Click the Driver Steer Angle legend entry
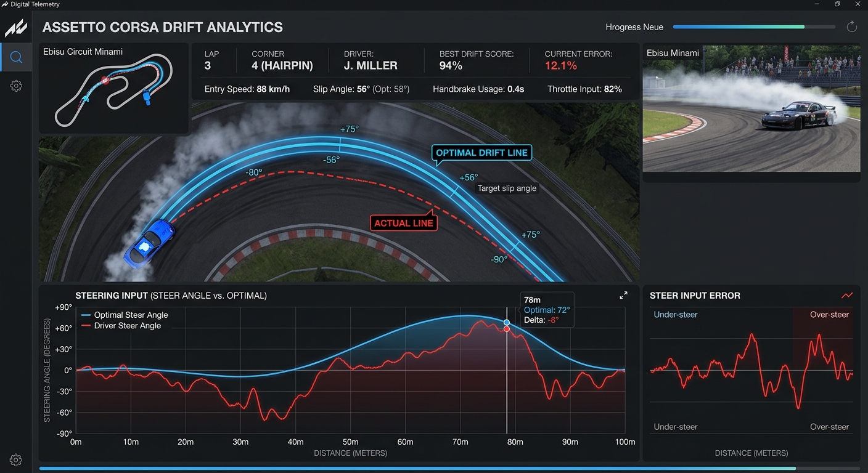Viewport: 868px width, 473px height. pos(121,326)
